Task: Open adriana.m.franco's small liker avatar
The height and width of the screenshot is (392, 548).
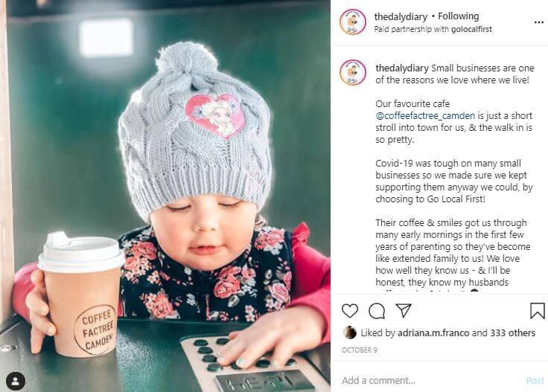Action: tap(350, 332)
